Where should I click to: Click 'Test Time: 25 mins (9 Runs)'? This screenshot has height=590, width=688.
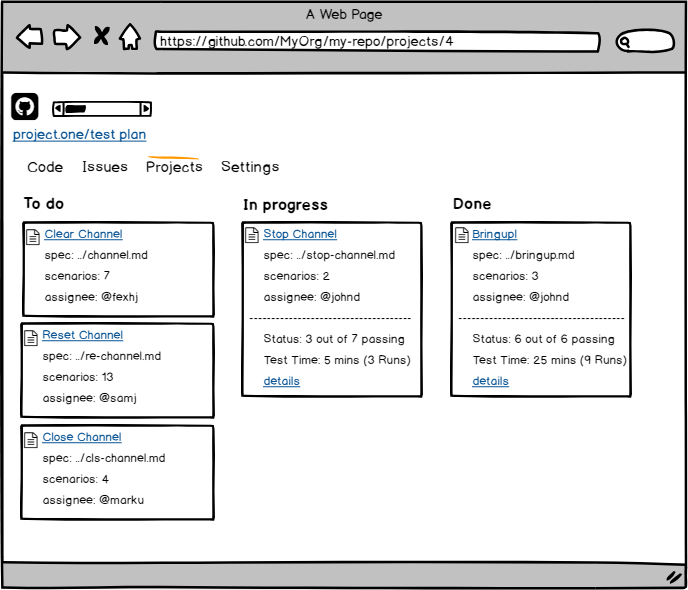point(550,360)
